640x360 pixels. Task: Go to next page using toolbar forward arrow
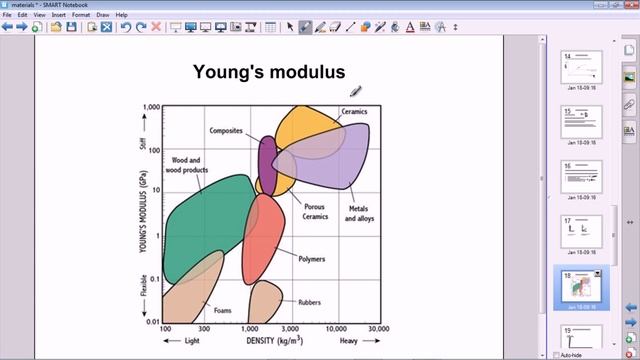[x=22, y=27]
